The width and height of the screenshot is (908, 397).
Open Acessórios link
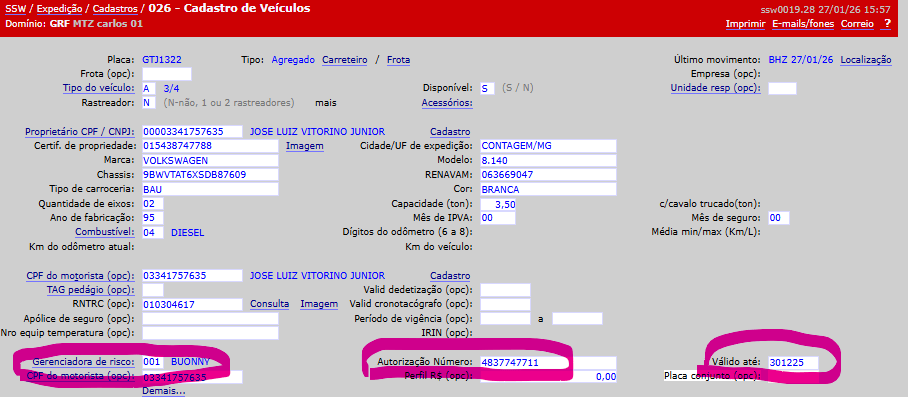[x=447, y=103]
